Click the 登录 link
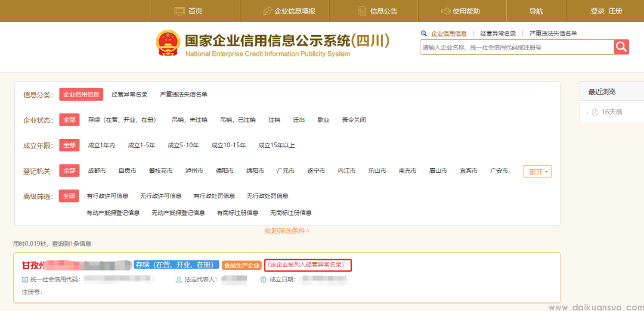644x311 pixels. [x=597, y=11]
